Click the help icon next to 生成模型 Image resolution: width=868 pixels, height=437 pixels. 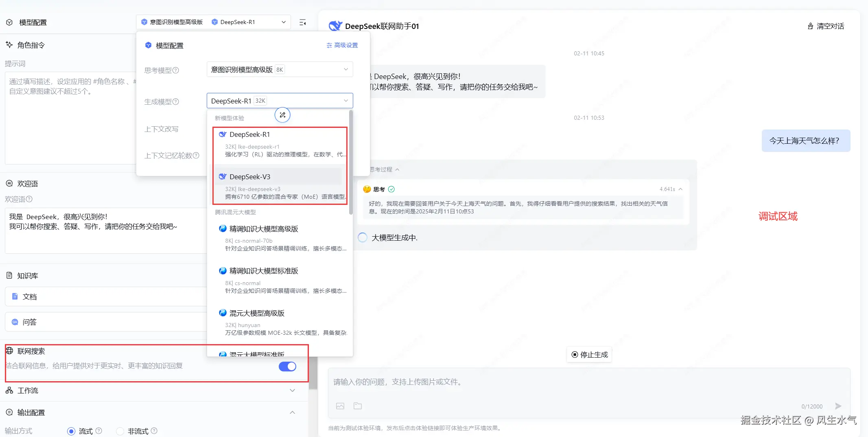tap(176, 101)
